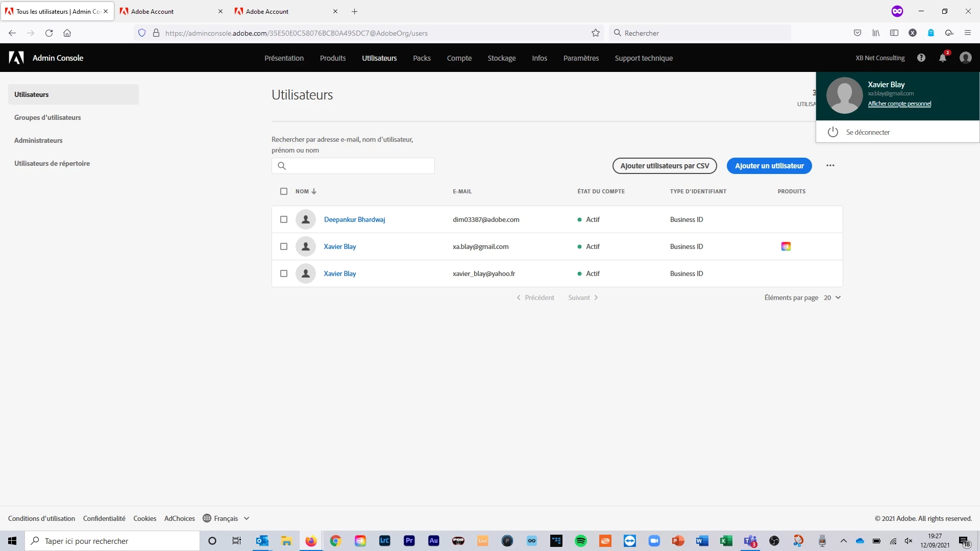Bookmark the page with the star icon
980x551 pixels.
pyautogui.click(x=595, y=33)
